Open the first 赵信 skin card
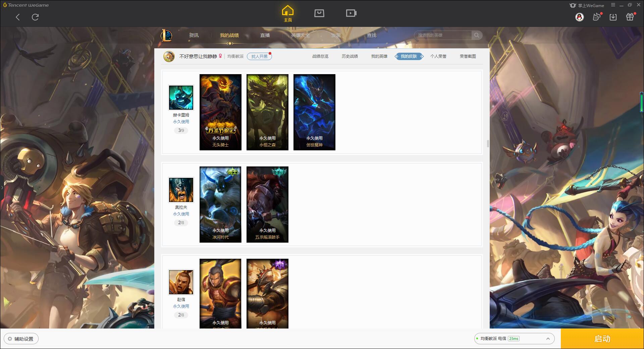Screen dimensions: 644x349 point(220,294)
